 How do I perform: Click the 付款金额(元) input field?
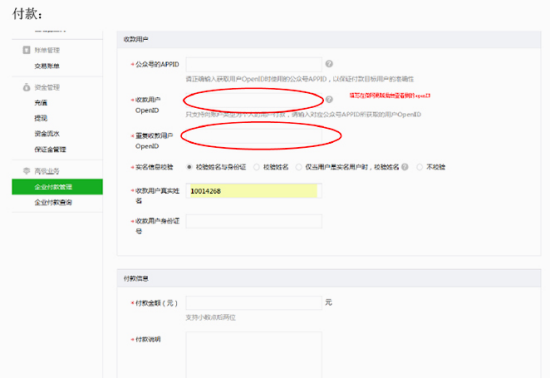[254, 303]
